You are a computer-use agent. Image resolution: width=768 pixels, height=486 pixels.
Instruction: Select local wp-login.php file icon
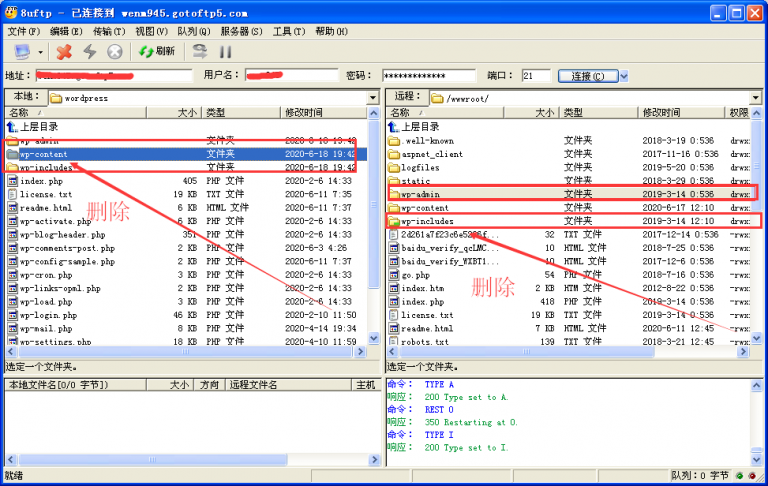[x=13, y=315]
